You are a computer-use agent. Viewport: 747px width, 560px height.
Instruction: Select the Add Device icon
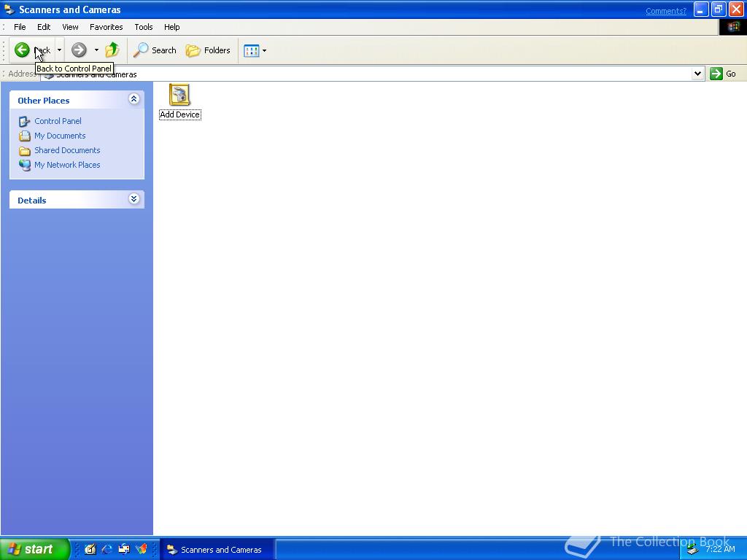179,95
